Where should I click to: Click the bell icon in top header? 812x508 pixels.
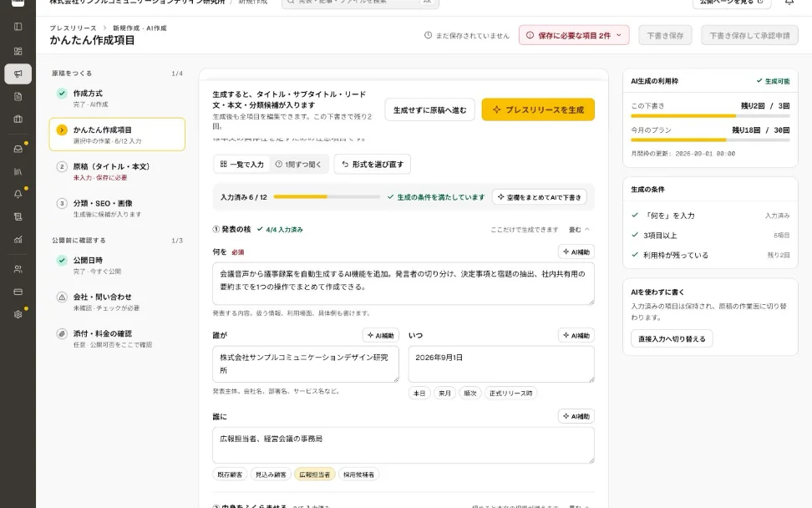[789, 2]
